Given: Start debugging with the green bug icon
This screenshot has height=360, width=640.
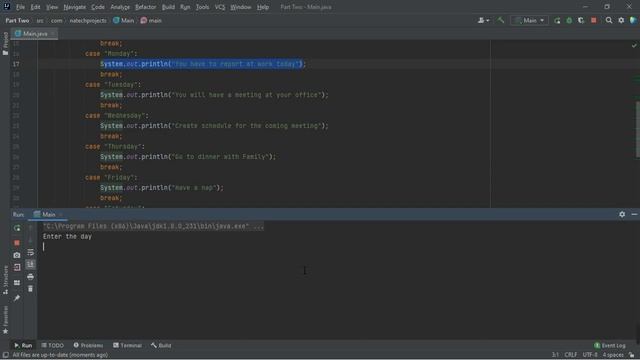Looking at the screenshot, I should pos(569,20).
